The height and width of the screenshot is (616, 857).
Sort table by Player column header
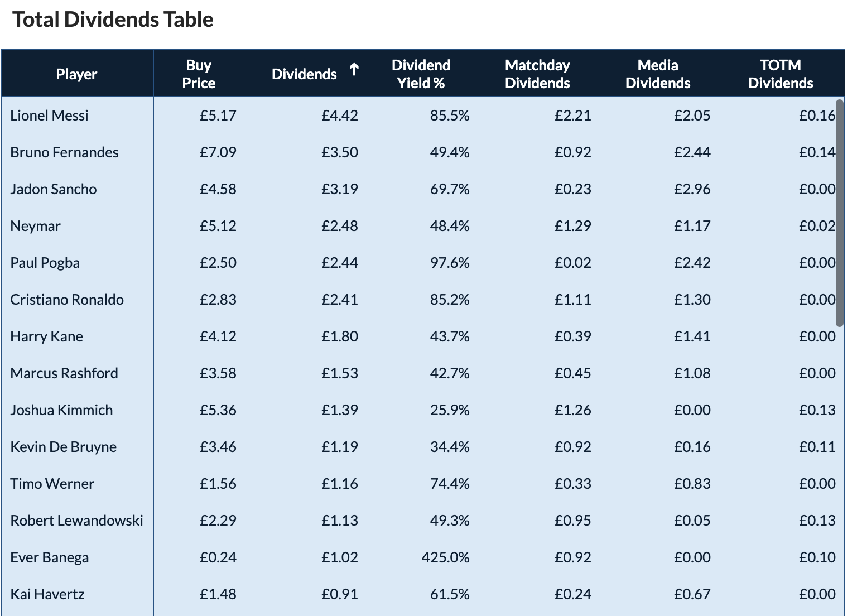pyautogui.click(x=76, y=74)
